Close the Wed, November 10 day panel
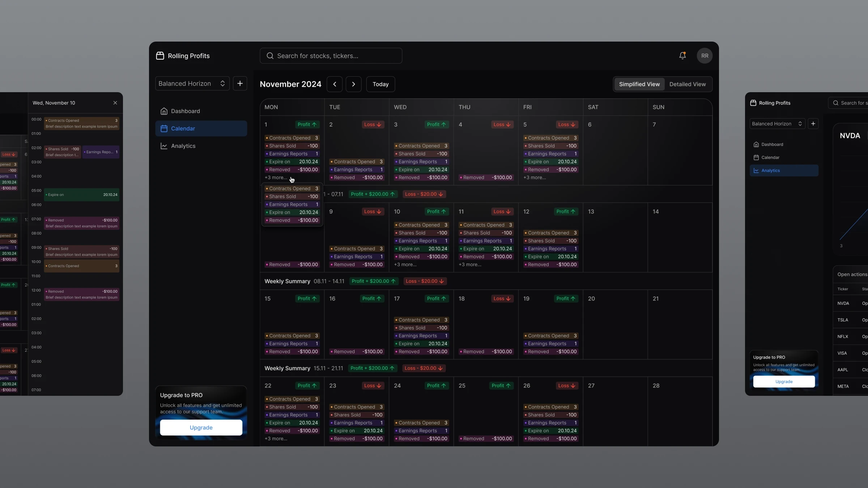Screen dimensions: 868x488 point(115,103)
